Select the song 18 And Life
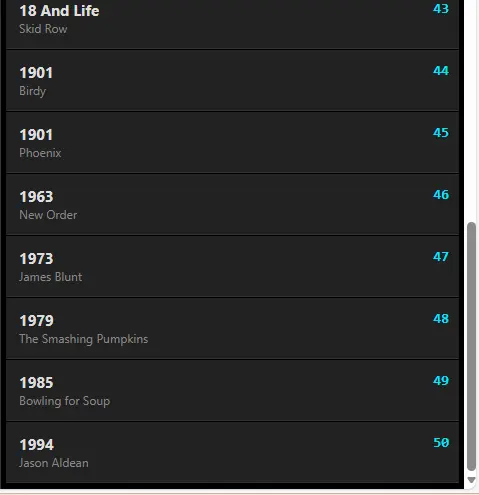The height and width of the screenshot is (495, 479). click(232, 23)
